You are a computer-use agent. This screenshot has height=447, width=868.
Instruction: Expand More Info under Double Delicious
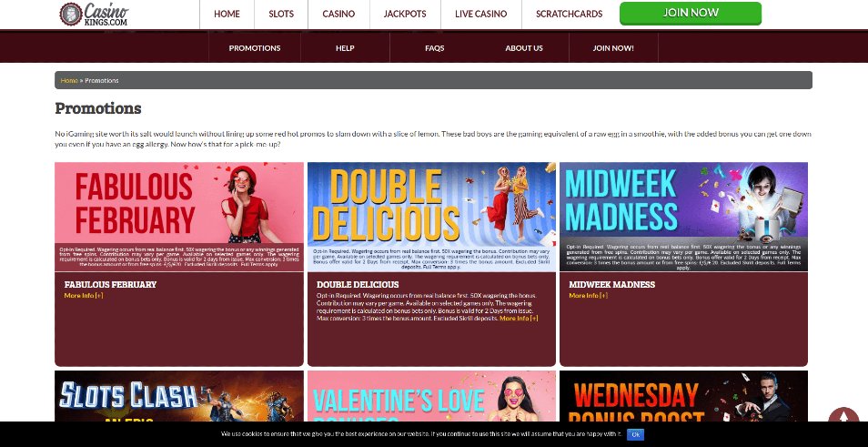click(519, 318)
